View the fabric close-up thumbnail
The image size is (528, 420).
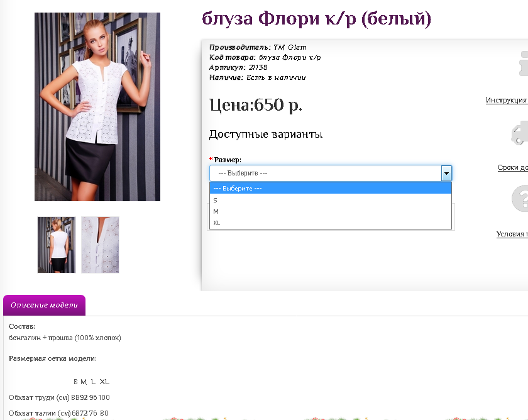point(100,245)
